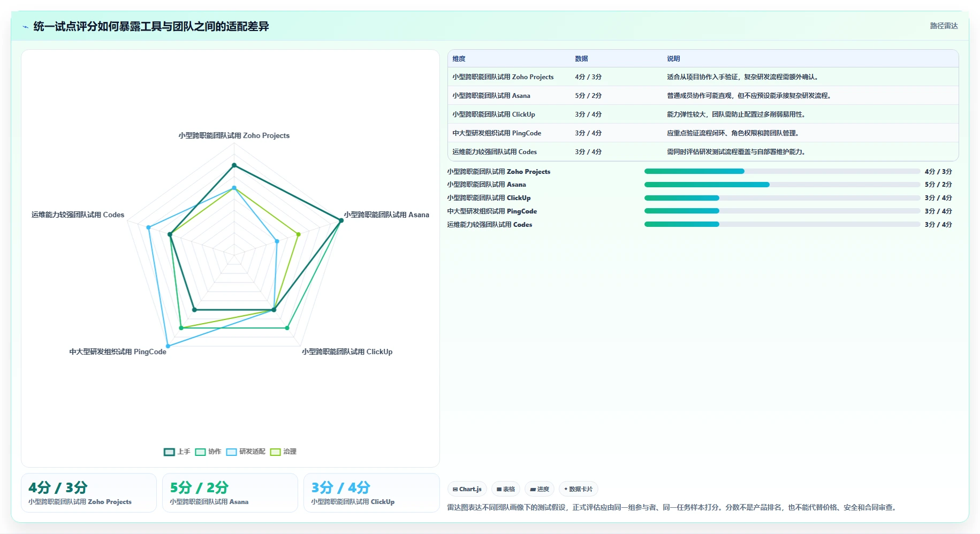Viewport: 980px width, 534px height.
Task: Open the 5分 / 2分 Asana card
Action: [230, 493]
